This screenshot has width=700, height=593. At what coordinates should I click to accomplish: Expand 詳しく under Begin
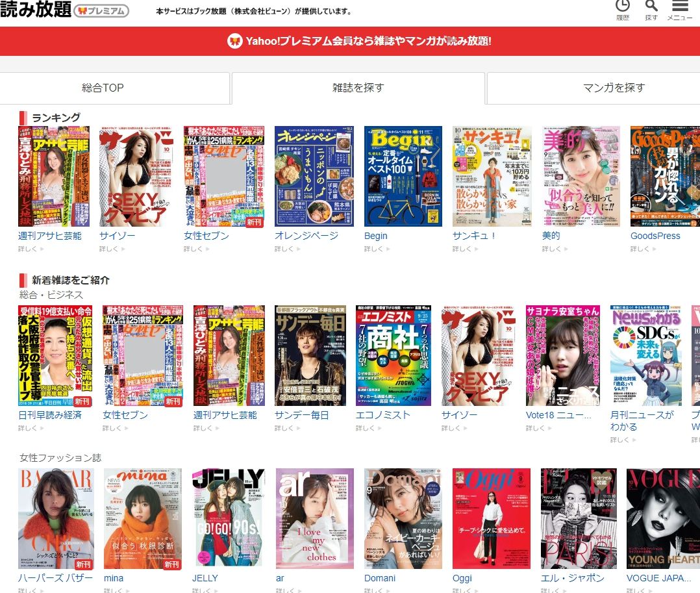pyautogui.click(x=377, y=249)
